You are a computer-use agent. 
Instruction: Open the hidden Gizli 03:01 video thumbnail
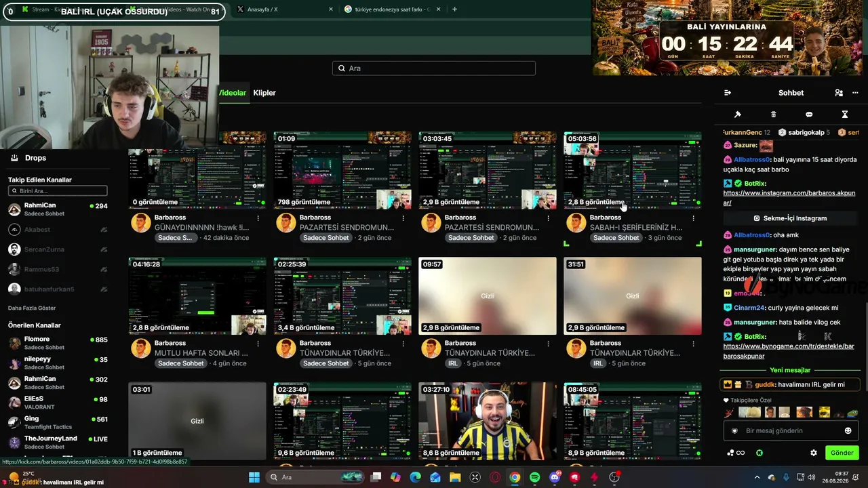pyautogui.click(x=197, y=421)
